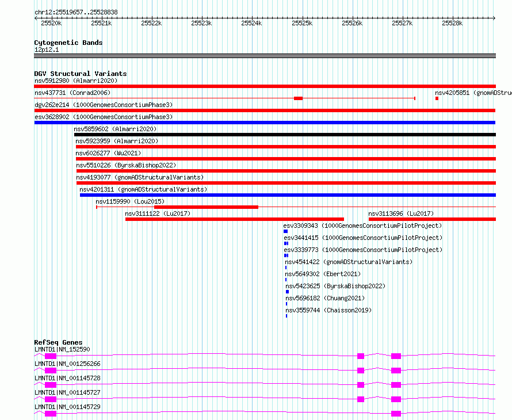The height and width of the screenshot is (420, 512).
Task: Click the nsv6026277 (Wu2021) label
Action: tap(108, 153)
